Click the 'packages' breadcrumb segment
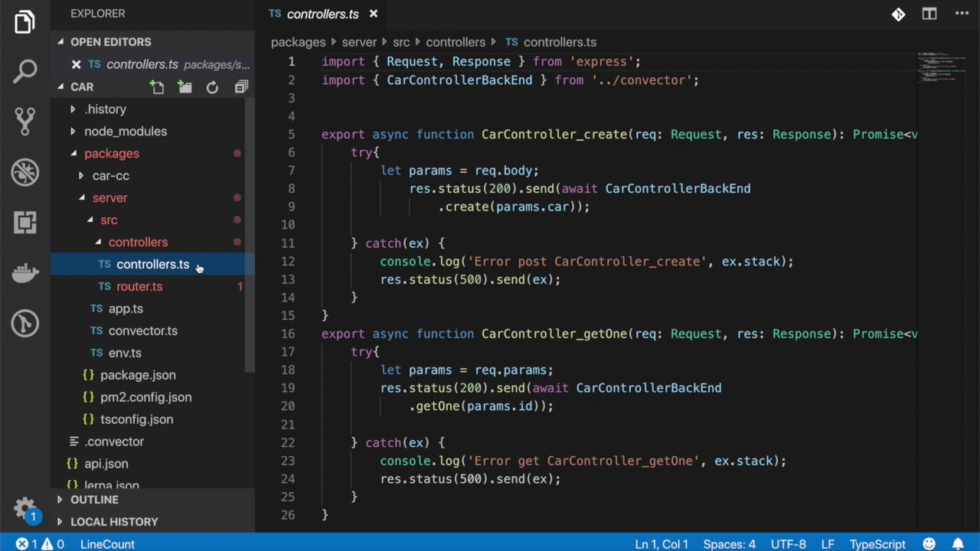The image size is (980, 551). pos(298,42)
